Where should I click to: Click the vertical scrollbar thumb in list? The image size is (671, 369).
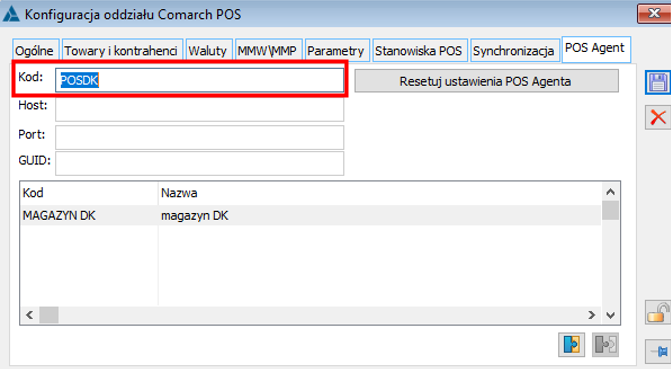[x=611, y=210]
